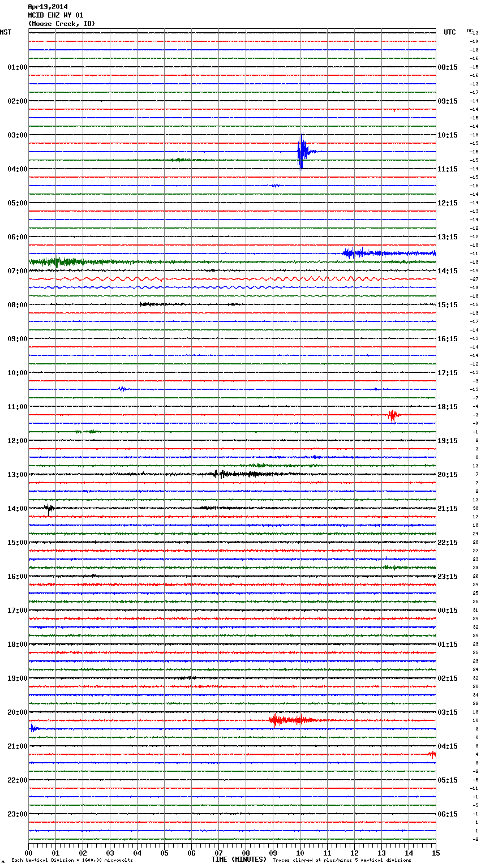Image resolution: width=481 pixels, height=868 pixels.
Task: Click the 05 minute mark on the time axis
Action: (x=164, y=853)
